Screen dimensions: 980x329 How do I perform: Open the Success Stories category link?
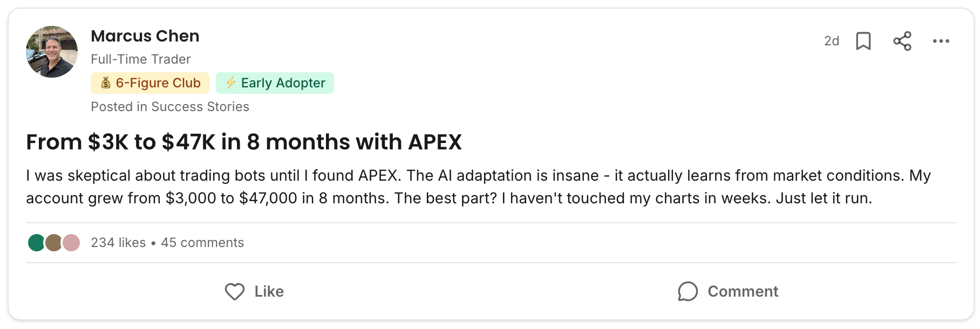point(200,107)
